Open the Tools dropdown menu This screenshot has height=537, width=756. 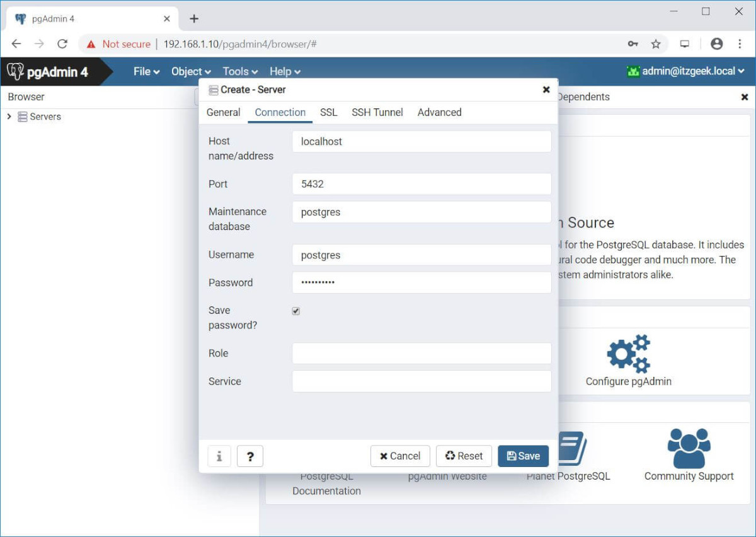click(239, 71)
